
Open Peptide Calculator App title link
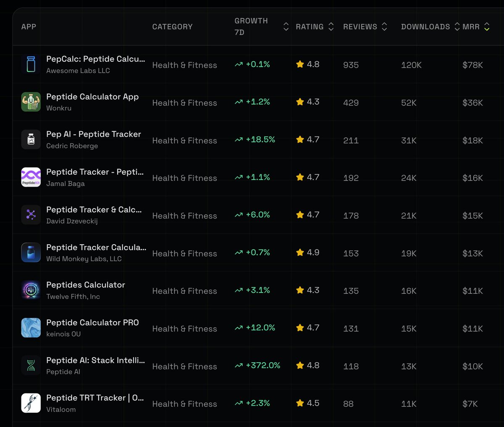(x=92, y=97)
